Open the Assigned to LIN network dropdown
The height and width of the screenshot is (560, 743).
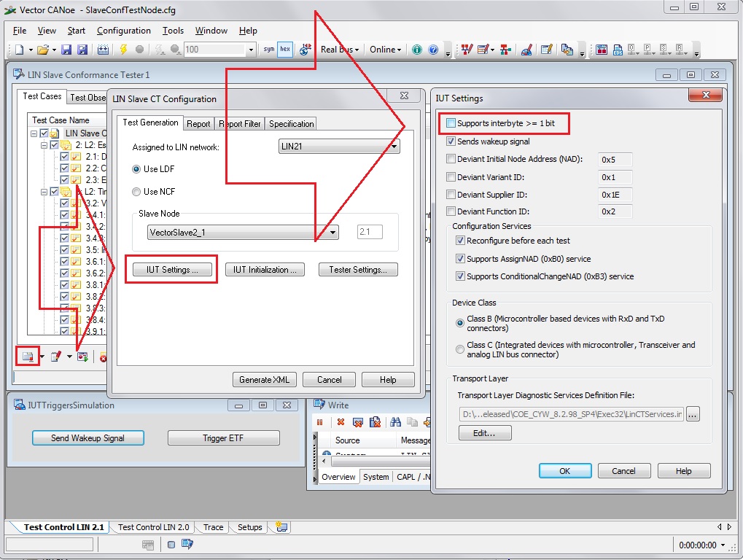point(395,146)
